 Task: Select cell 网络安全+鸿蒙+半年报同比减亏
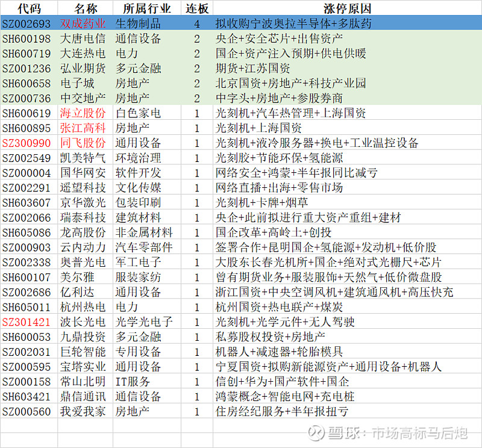[296, 173]
